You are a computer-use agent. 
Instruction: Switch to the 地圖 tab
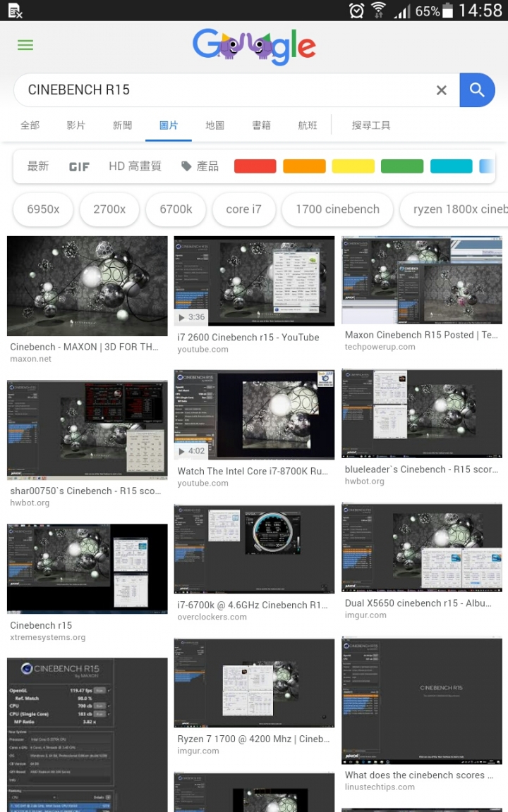tap(214, 125)
